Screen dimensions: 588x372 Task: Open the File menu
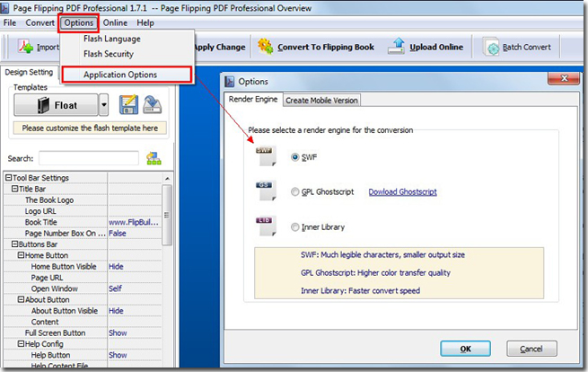10,22
